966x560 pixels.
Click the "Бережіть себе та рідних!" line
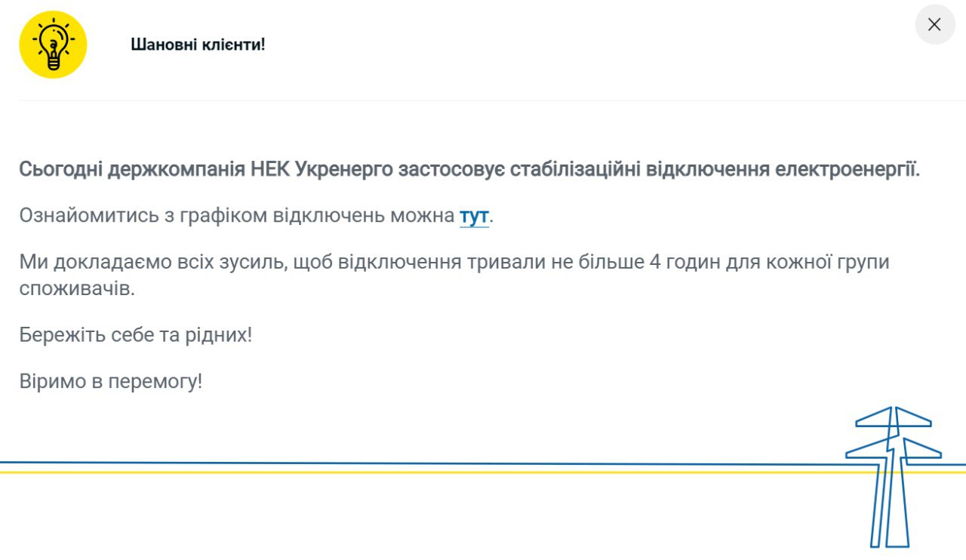pyautogui.click(x=136, y=335)
